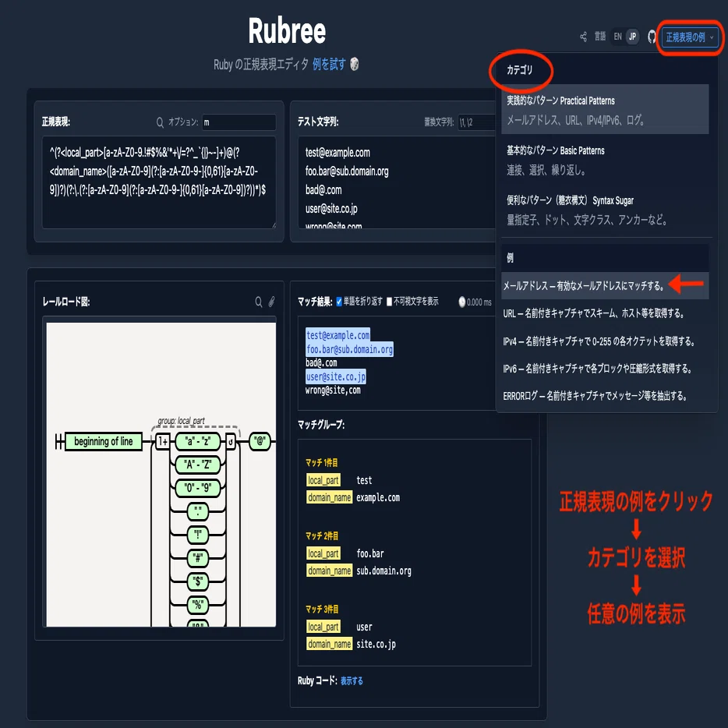Click the matched text user@site.co.jp in results
The image size is (728, 728).
[x=335, y=376]
